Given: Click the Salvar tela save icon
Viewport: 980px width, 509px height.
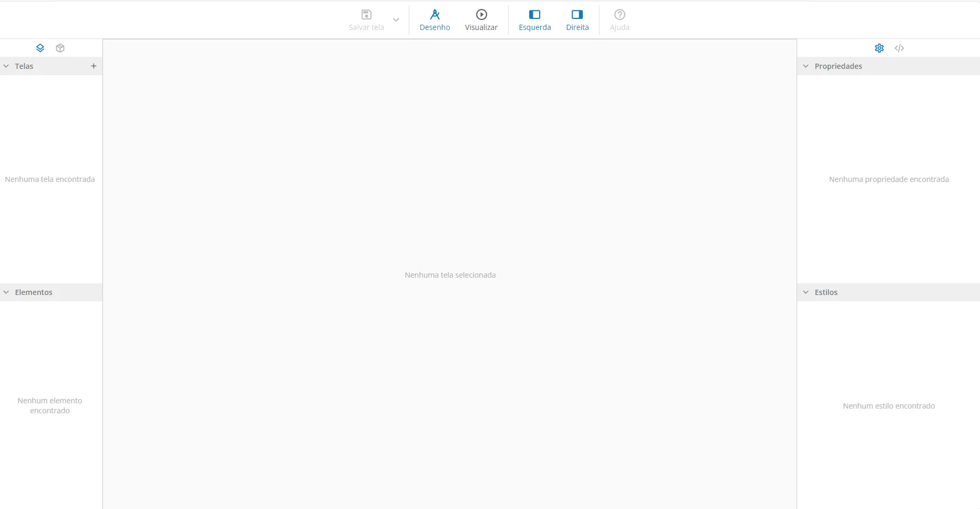Looking at the screenshot, I should pos(366,15).
